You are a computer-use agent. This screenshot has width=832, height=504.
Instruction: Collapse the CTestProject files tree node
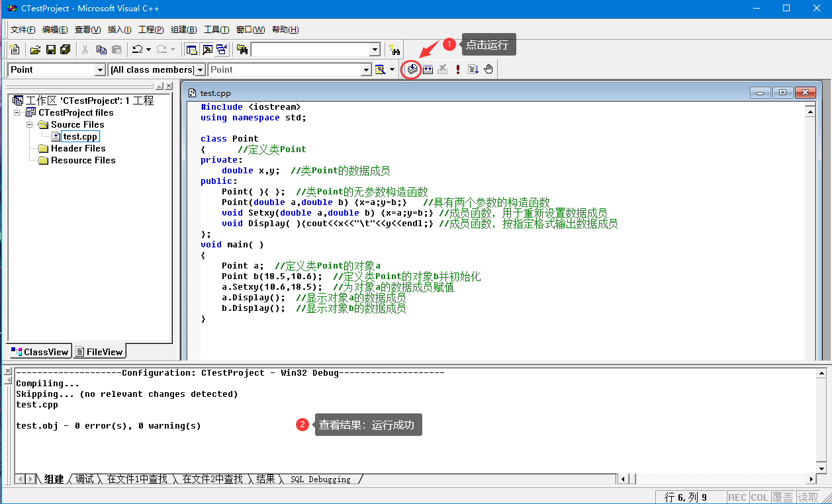(17, 112)
